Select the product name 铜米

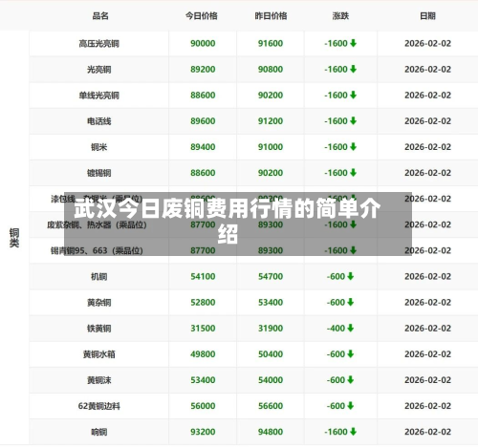[x=98, y=147]
